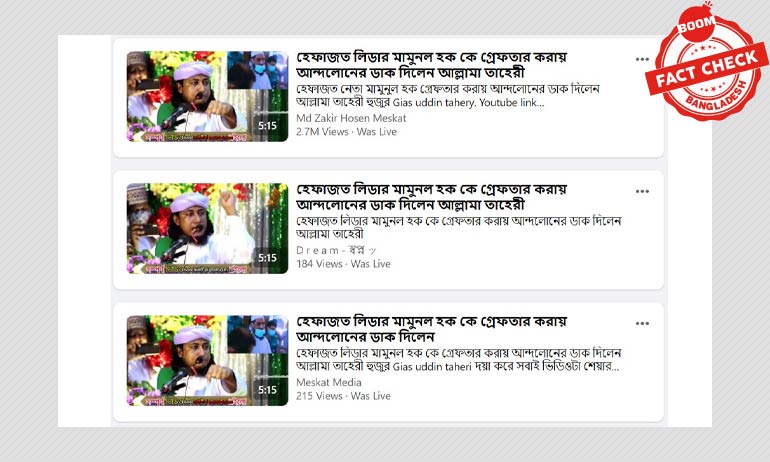
Task: Click '215 Views · Was Live' text
Action: pos(343,396)
